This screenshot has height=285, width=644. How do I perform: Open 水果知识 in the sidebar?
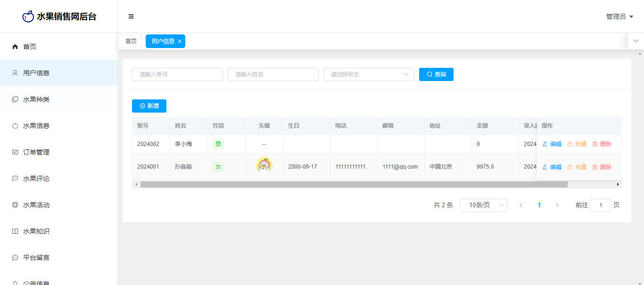(x=36, y=231)
